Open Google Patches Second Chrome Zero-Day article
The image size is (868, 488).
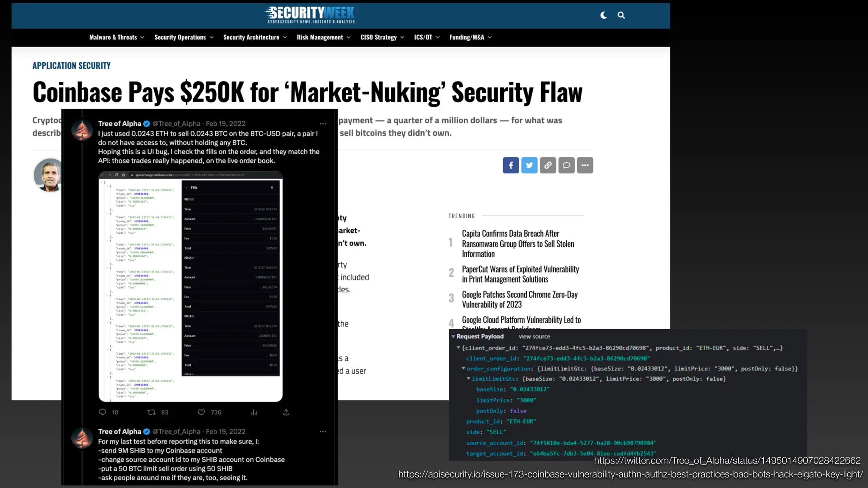coord(520,299)
